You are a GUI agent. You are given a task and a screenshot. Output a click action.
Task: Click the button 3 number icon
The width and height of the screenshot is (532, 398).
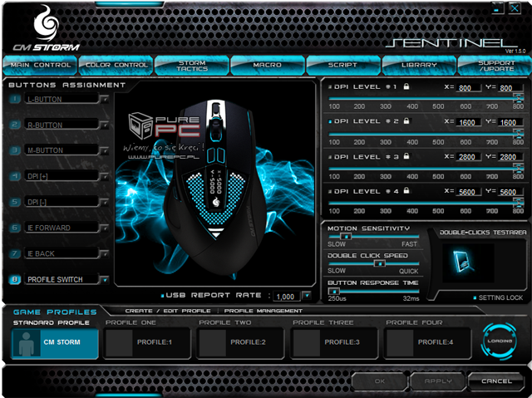pos(15,150)
